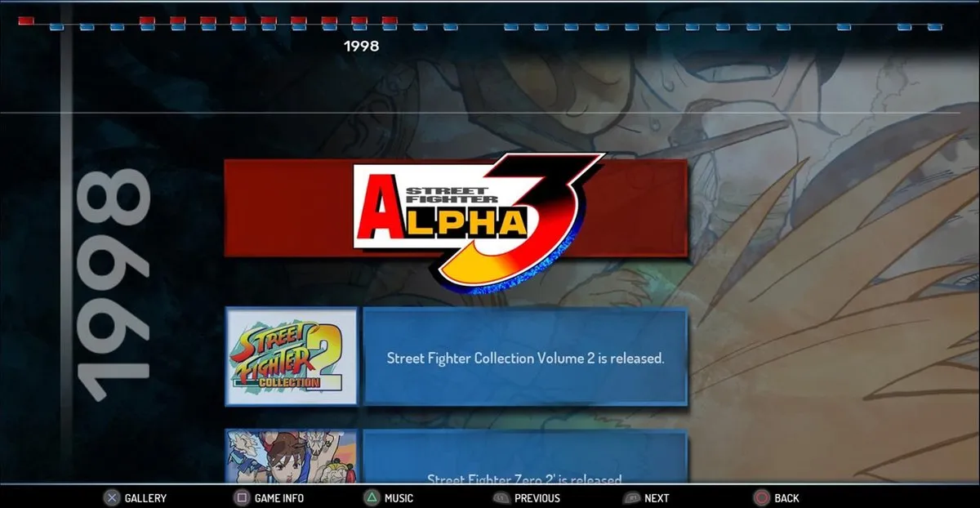Click the large vertical 1998 year heading

tap(114, 286)
